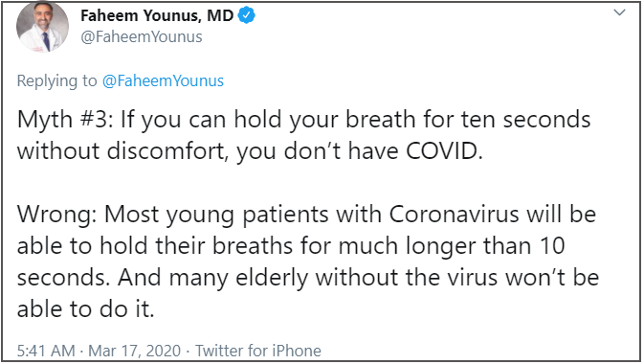644x364 pixels.
Task: Open Faheem Younus profile photo
Action: (42, 26)
